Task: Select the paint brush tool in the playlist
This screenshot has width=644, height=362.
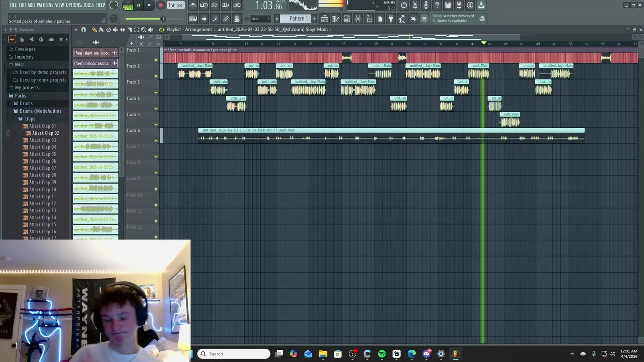Action: (x=101, y=30)
